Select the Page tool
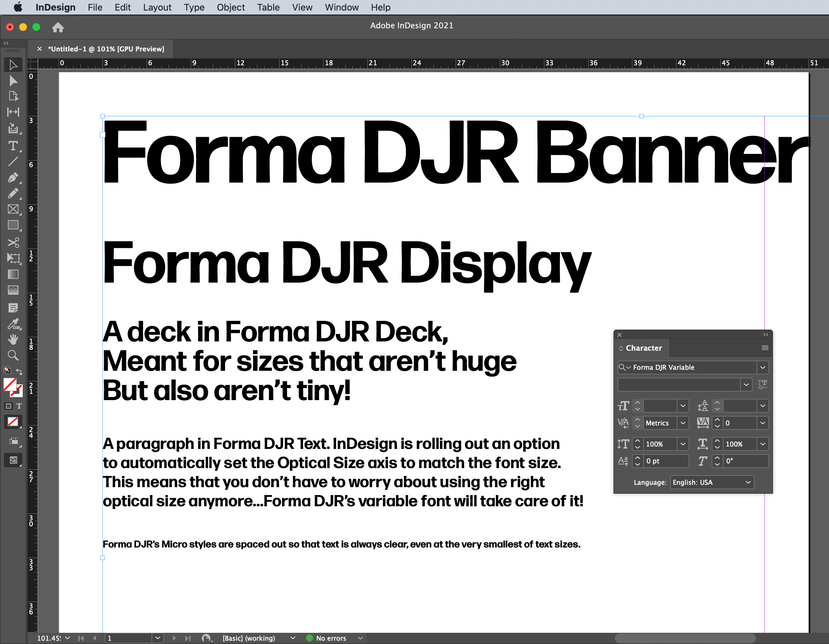The height and width of the screenshot is (644, 829). (13, 97)
